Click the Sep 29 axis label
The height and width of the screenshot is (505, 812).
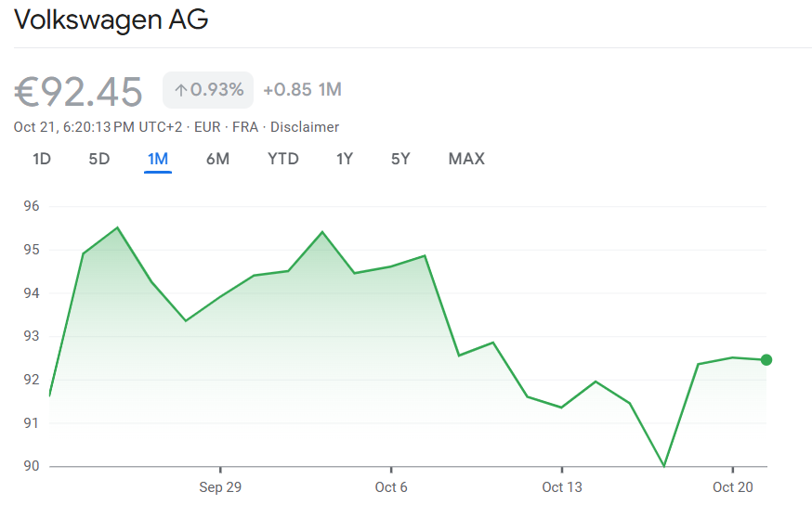(220, 487)
